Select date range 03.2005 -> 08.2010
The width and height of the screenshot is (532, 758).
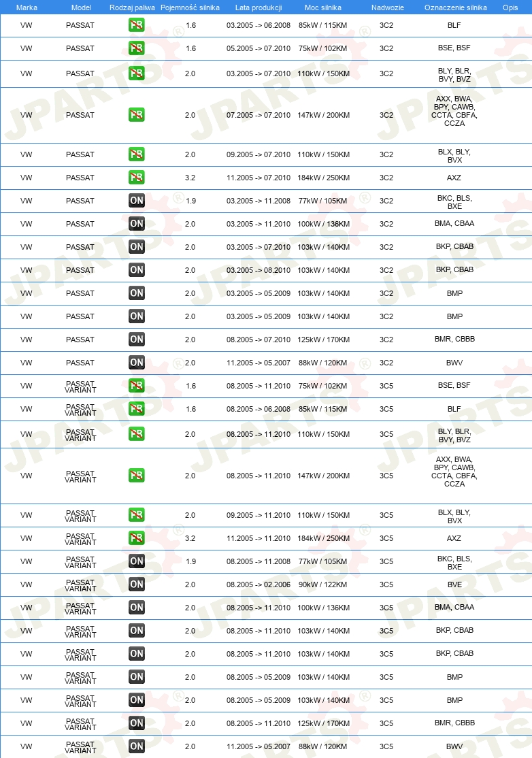(x=259, y=270)
